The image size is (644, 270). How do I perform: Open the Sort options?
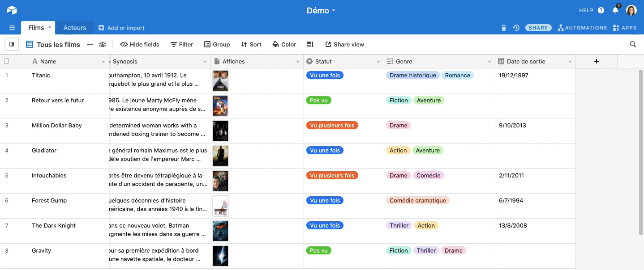point(251,44)
